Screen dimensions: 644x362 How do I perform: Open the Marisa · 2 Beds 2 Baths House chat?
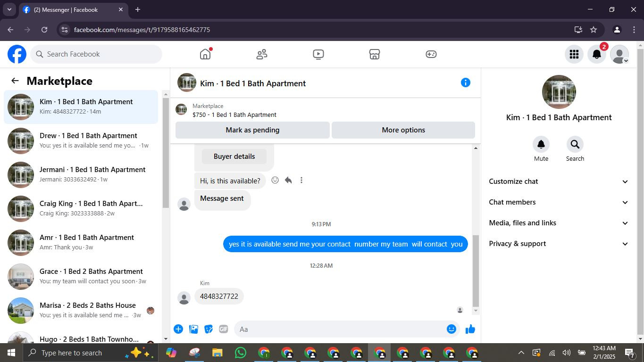(81, 311)
